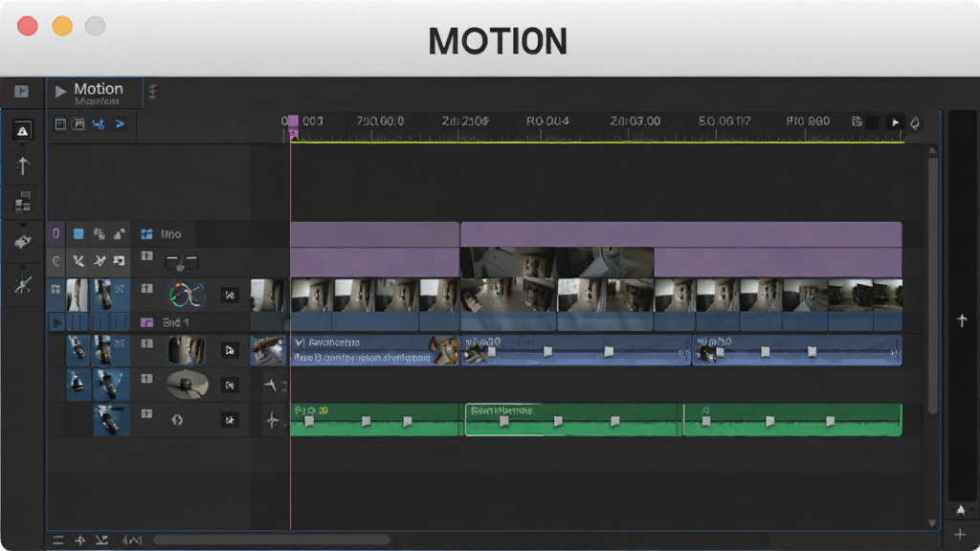
Task: Toggle the grid box beside the diamond icon
Action: click(146, 413)
